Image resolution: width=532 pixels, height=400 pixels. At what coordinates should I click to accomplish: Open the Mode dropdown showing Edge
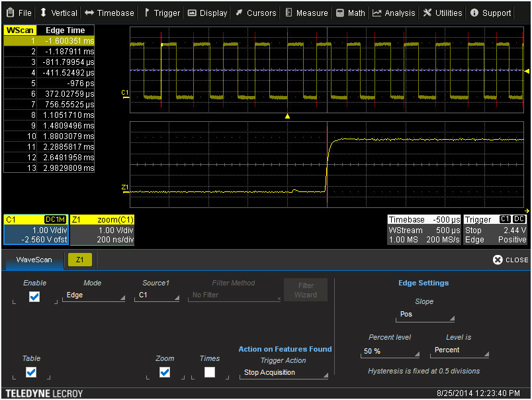(93, 296)
